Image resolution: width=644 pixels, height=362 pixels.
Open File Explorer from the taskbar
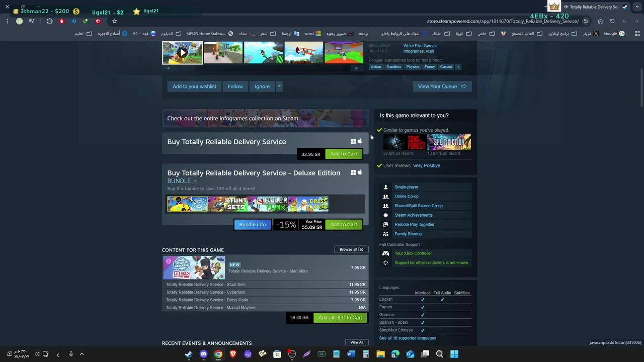[381, 354]
